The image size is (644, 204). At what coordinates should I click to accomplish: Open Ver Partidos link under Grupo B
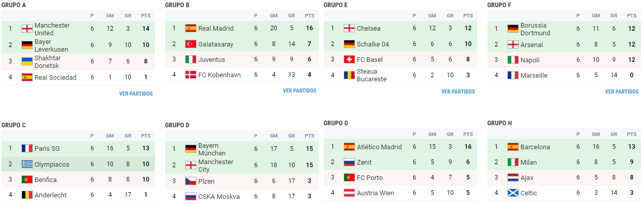pyautogui.click(x=299, y=90)
